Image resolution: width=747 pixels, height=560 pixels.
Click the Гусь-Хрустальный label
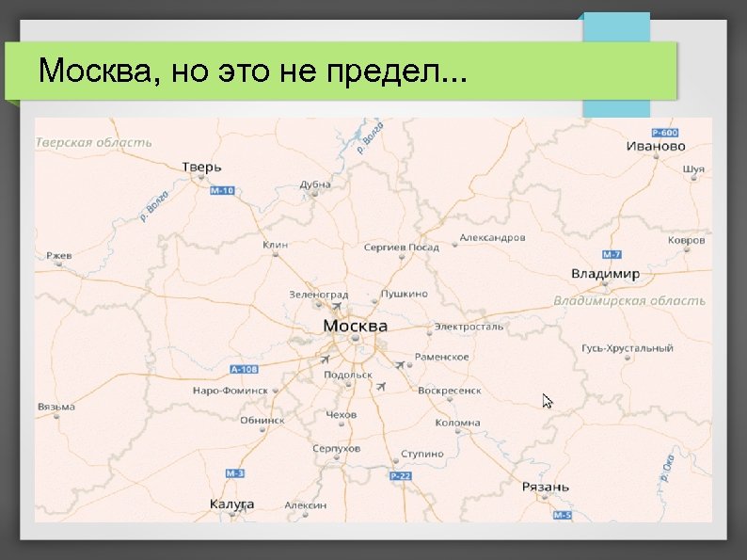(x=628, y=348)
